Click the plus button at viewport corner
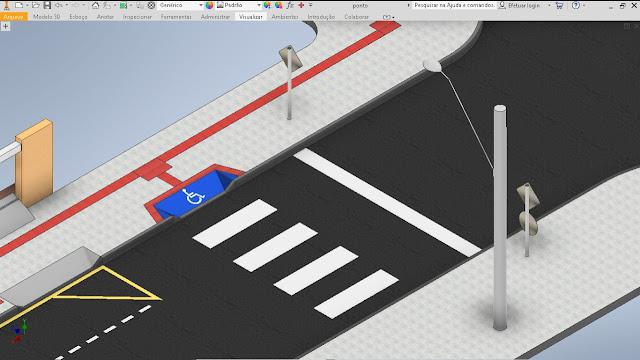Screen dimensions: 640x360 click(x=5, y=27)
